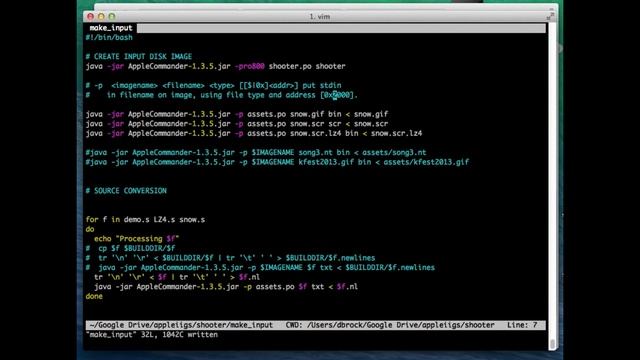This screenshot has width=640, height=360.
Task: Click the echo "Processing $f" line
Action: click(x=136, y=239)
